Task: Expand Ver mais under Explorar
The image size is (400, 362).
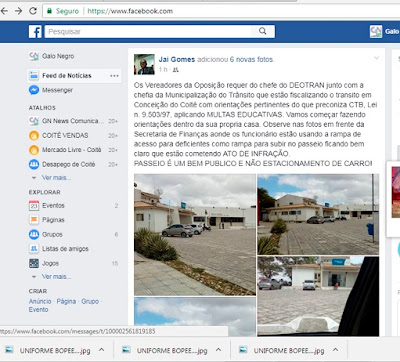Action: tap(56, 277)
